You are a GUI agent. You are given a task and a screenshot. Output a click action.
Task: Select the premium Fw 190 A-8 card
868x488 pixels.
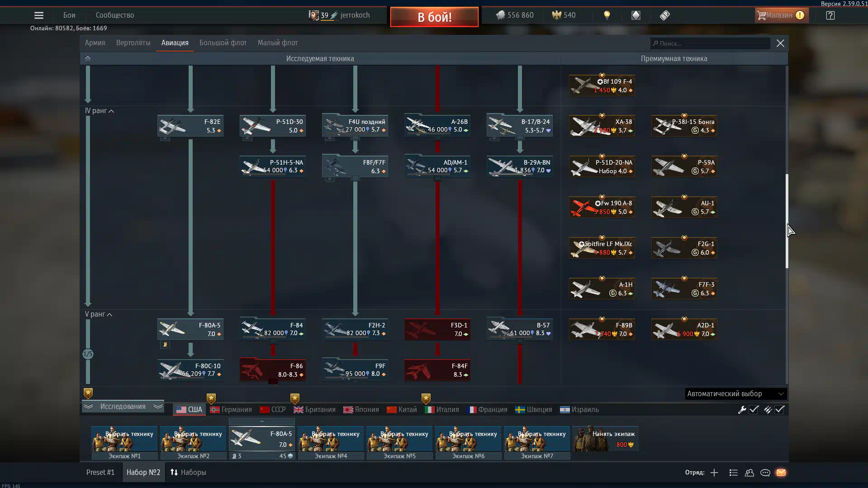tap(602, 207)
